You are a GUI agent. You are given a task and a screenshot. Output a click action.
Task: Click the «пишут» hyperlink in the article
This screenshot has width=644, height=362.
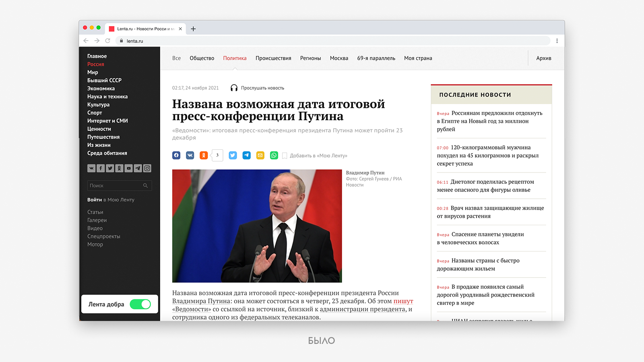(403, 301)
